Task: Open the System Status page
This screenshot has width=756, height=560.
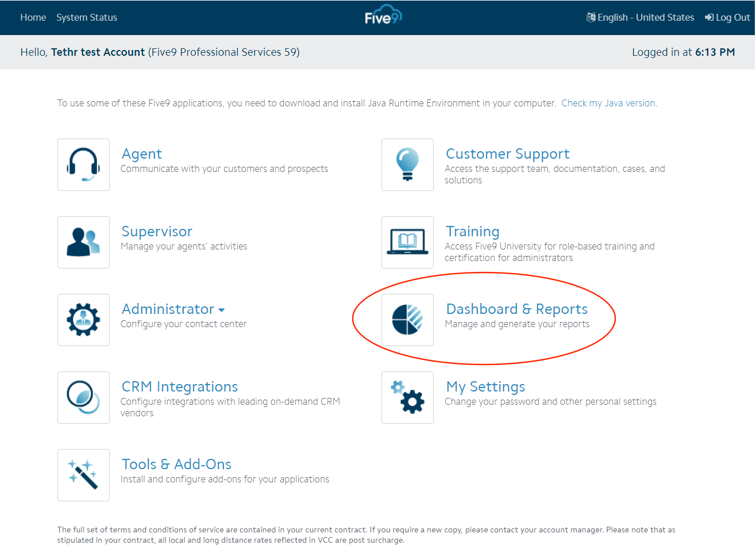Action: tap(87, 17)
